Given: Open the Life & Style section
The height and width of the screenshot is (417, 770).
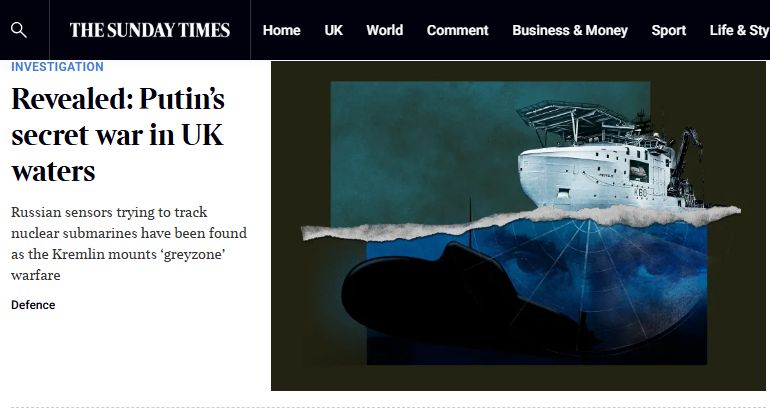Looking at the screenshot, I should (740, 30).
